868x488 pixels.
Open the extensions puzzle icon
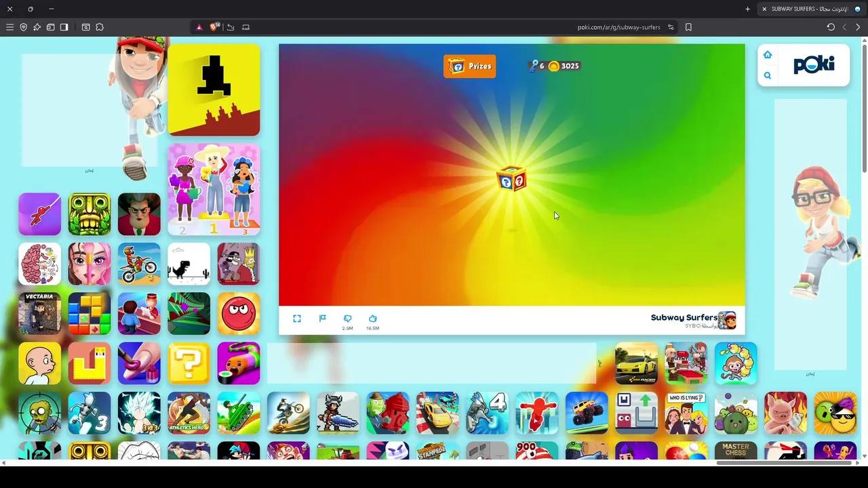coord(100,27)
